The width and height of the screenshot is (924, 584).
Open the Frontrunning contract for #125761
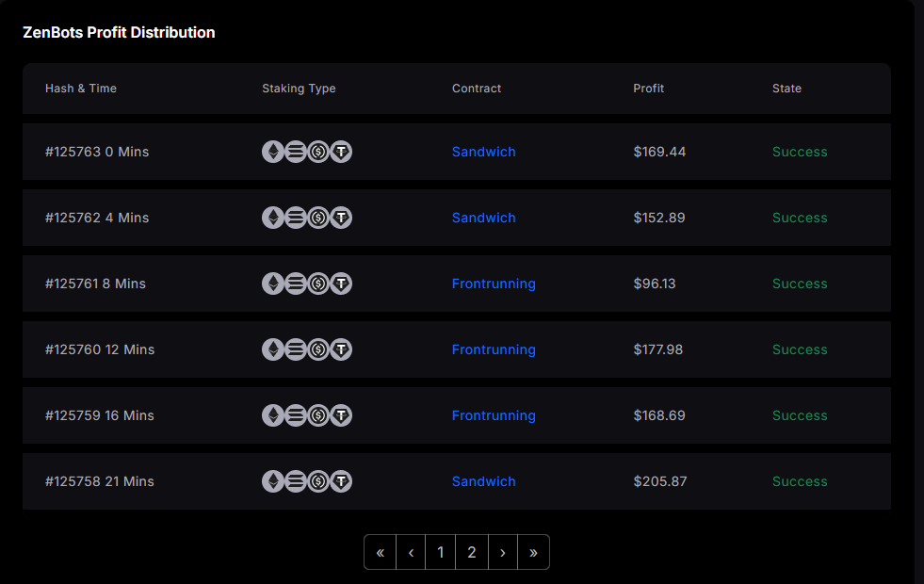coord(494,284)
